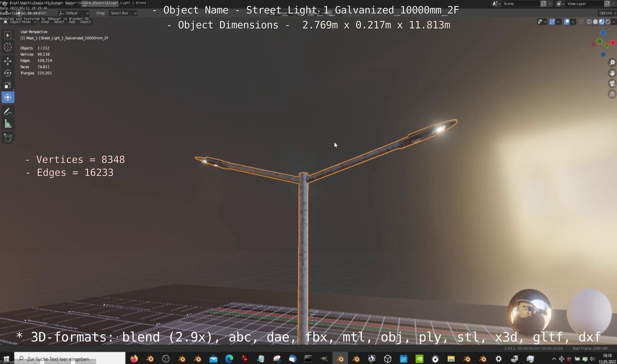Click the Pan hand viewport icon

click(x=612, y=73)
